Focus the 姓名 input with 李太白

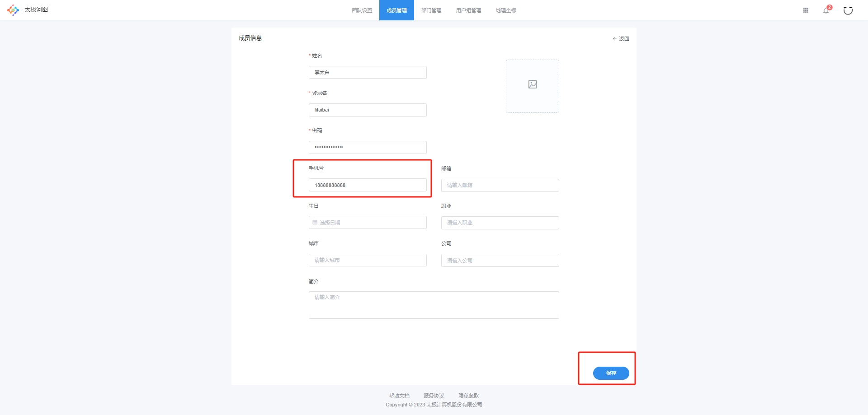tap(368, 72)
